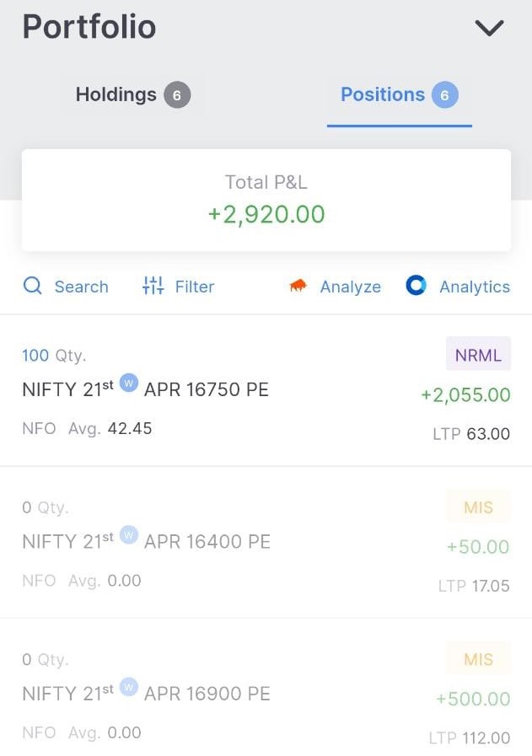Open the Analyze link
Image resolution: width=532 pixels, height=756 pixels.
coord(350,287)
